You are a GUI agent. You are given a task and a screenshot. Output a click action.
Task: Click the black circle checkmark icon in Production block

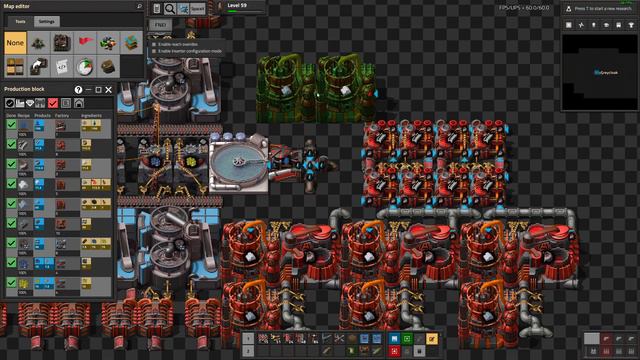point(9,103)
